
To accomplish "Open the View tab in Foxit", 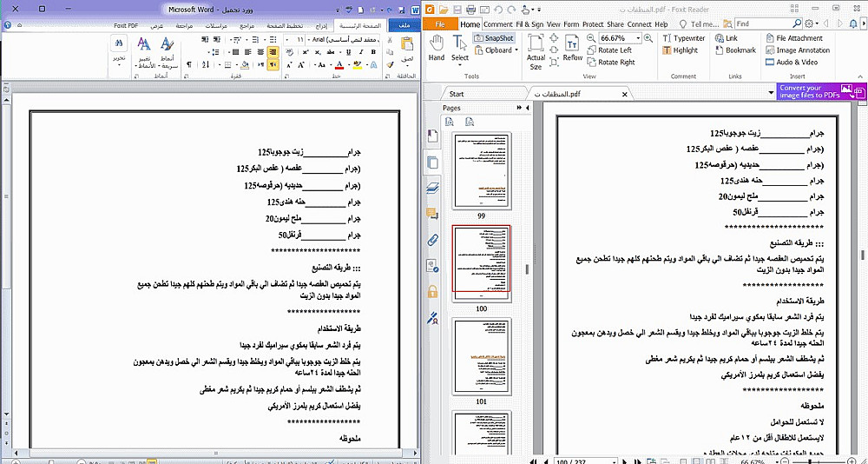I will pos(554,24).
